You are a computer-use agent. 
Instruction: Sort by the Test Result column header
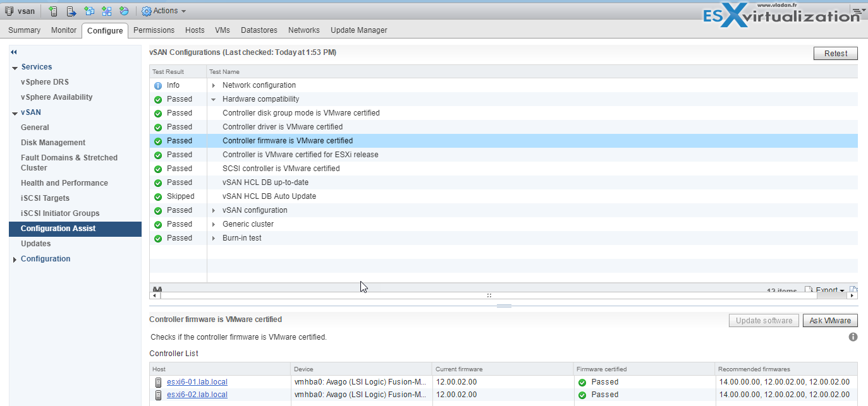(x=178, y=72)
